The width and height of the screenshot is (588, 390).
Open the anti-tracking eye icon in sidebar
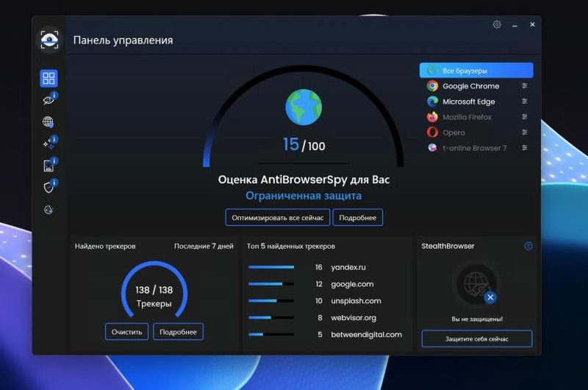point(49,99)
